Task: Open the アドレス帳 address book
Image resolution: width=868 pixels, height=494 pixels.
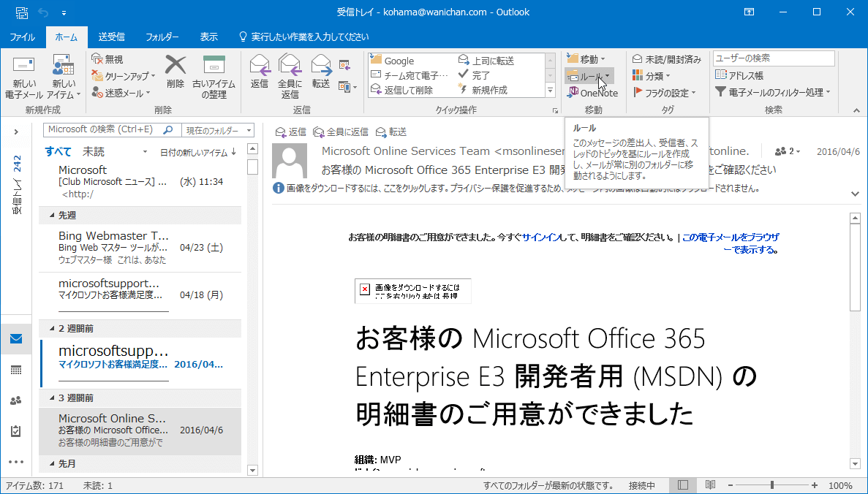Action: pyautogui.click(x=739, y=75)
